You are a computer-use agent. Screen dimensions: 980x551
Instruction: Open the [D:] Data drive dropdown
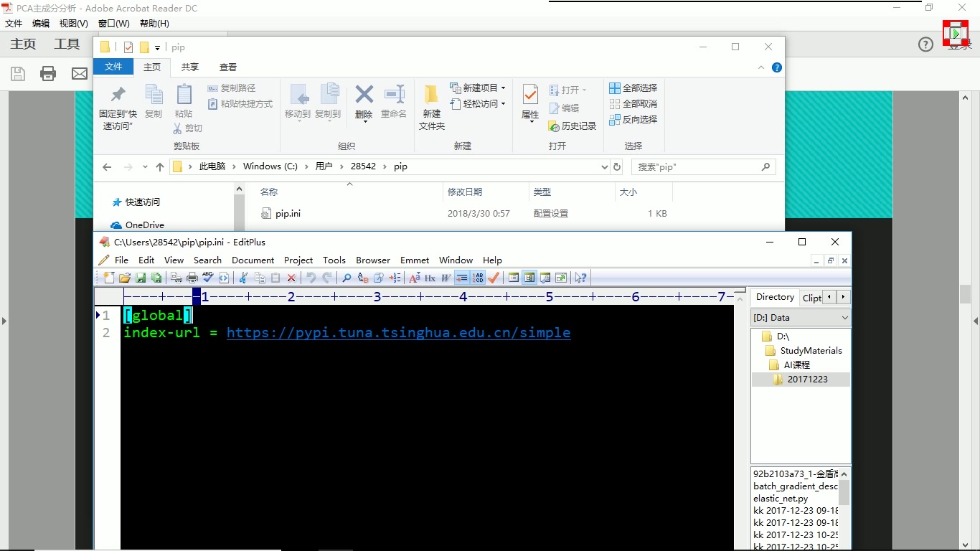(x=801, y=317)
